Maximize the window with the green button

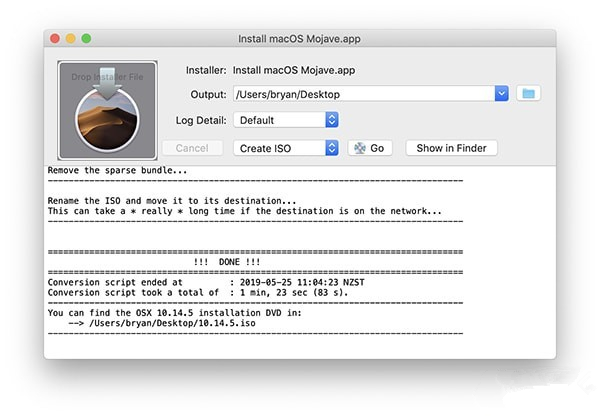[x=86, y=38]
